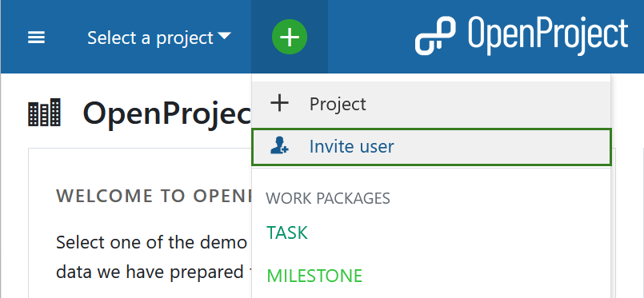The width and height of the screenshot is (644, 298).
Task: Click the empty space below MILESTONE entry
Action: pyautogui.click(x=431, y=292)
